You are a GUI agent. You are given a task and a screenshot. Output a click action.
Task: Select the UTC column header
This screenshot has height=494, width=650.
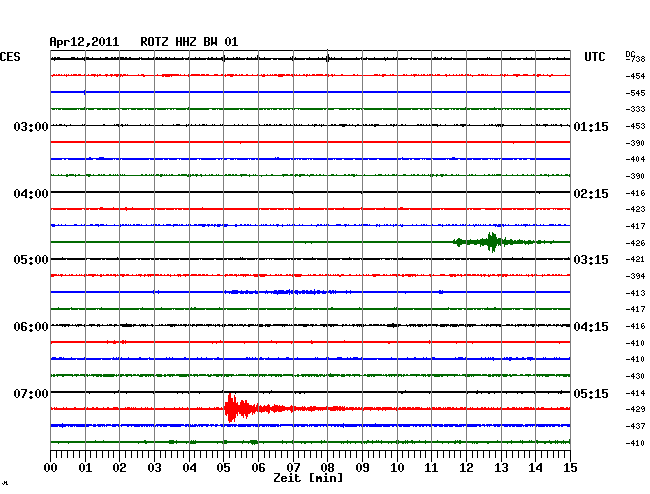point(594,57)
